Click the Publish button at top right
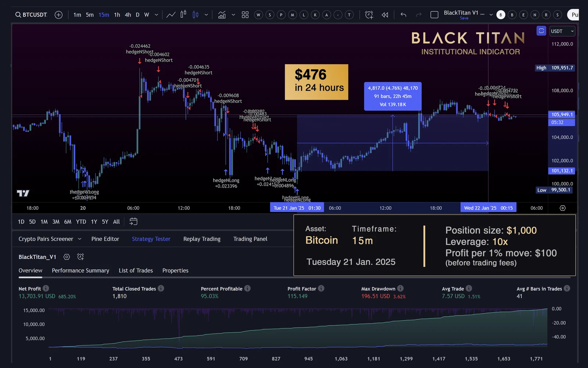Screen dimensions: 588x368 573,15
